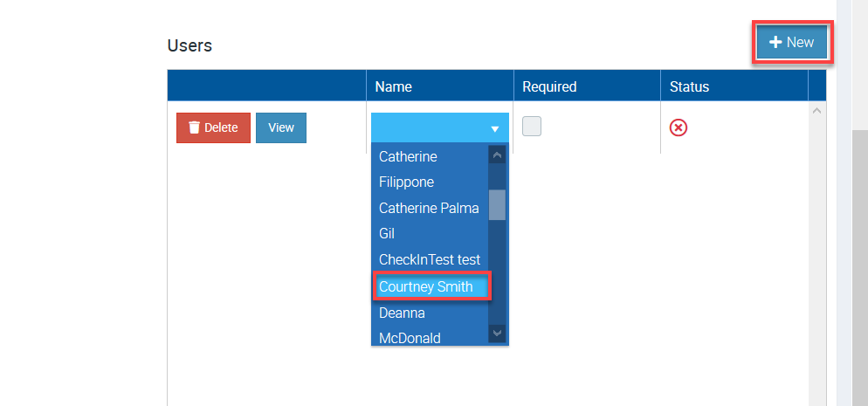Click the Required column header
Image resolution: width=868 pixels, height=406 pixels.
tap(549, 86)
